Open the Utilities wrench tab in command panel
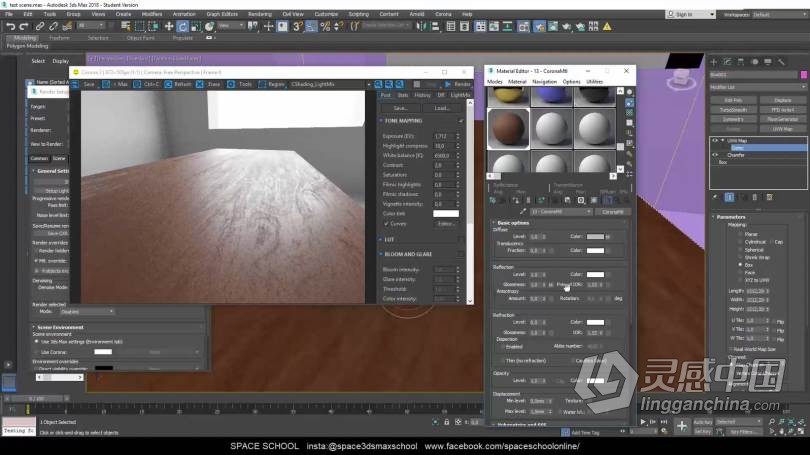This screenshot has height=455, width=810. [782, 62]
